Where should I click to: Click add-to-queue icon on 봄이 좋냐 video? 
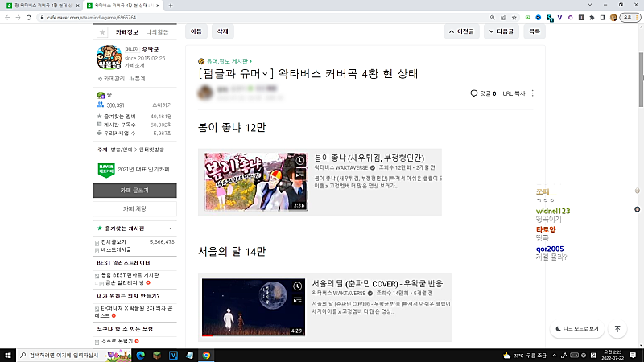300,174
